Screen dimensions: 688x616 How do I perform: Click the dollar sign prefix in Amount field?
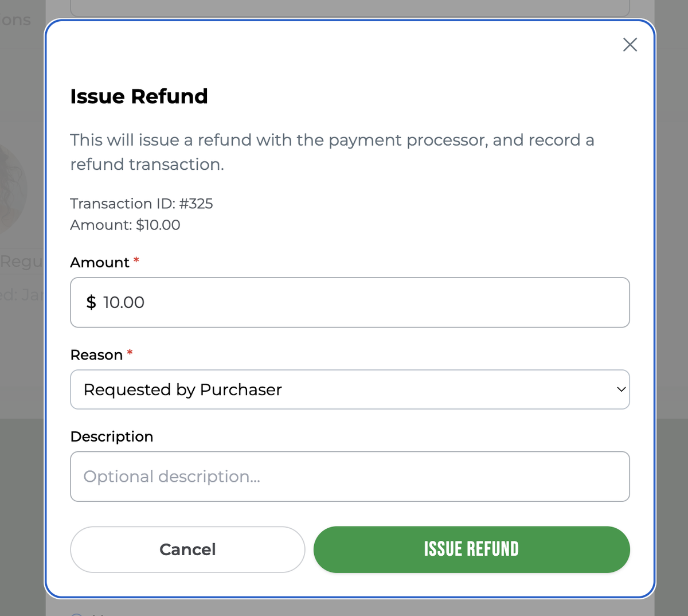91,302
